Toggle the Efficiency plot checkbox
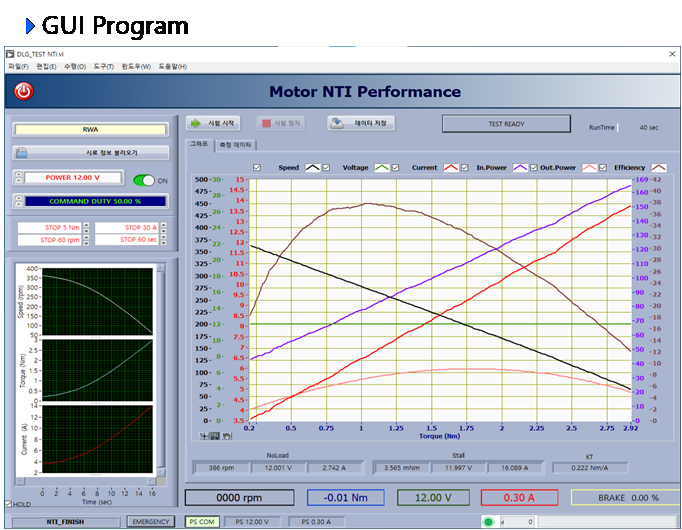Viewport: 682px width, 530px height. pos(603,168)
